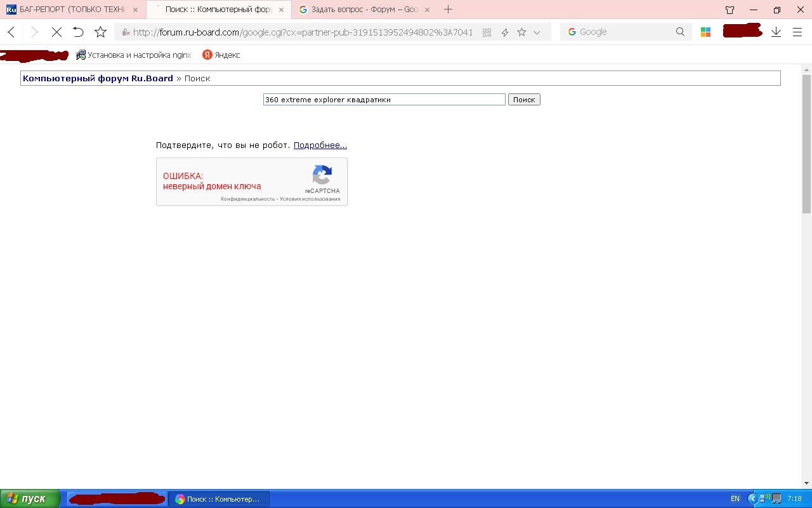This screenshot has height=508, width=812.
Task: Open the Конфиденциальность link in reCAPTCHA
Action: click(248, 199)
